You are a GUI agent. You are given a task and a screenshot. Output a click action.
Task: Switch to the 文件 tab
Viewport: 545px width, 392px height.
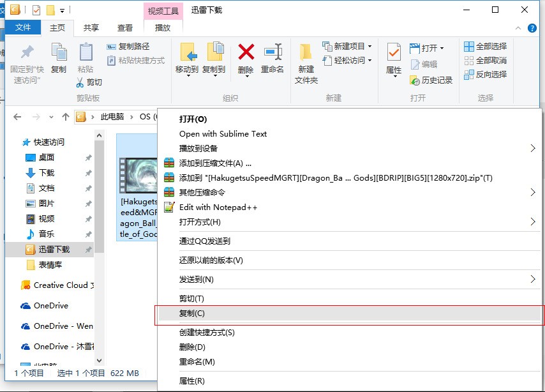pyautogui.click(x=23, y=27)
